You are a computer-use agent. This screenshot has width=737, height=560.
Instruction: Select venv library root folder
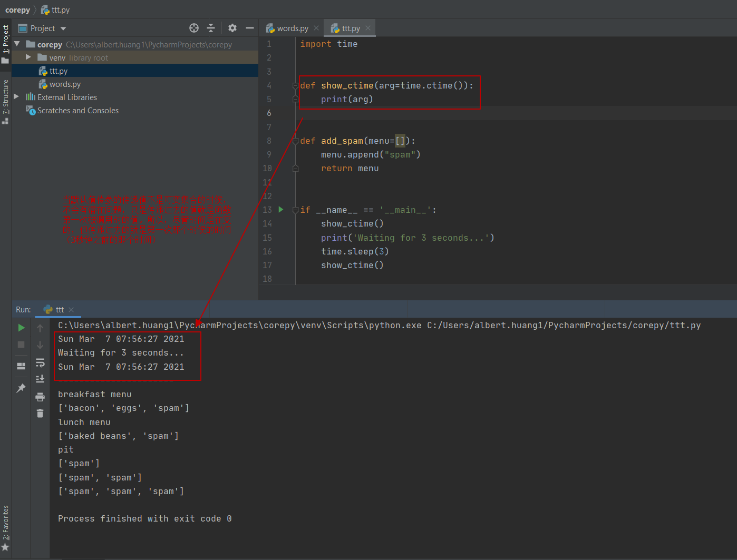pos(135,57)
